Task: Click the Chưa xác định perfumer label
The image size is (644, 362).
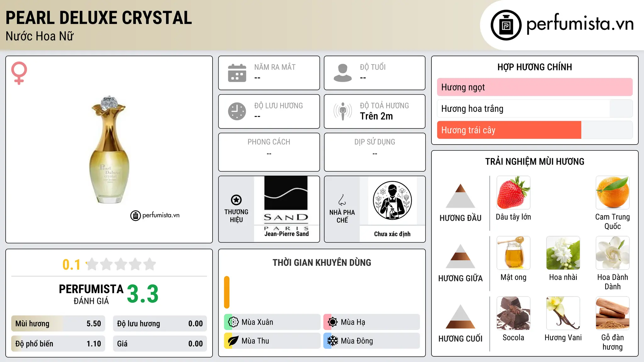Action: 392,234
